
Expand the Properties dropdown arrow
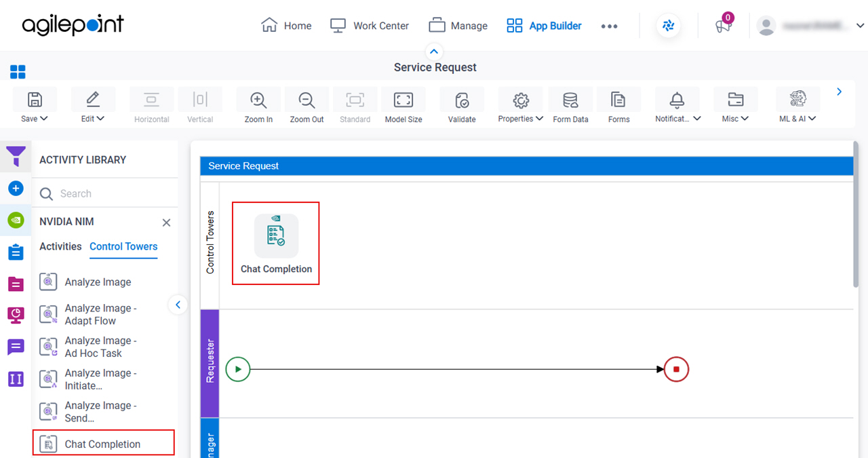tap(540, 119)
